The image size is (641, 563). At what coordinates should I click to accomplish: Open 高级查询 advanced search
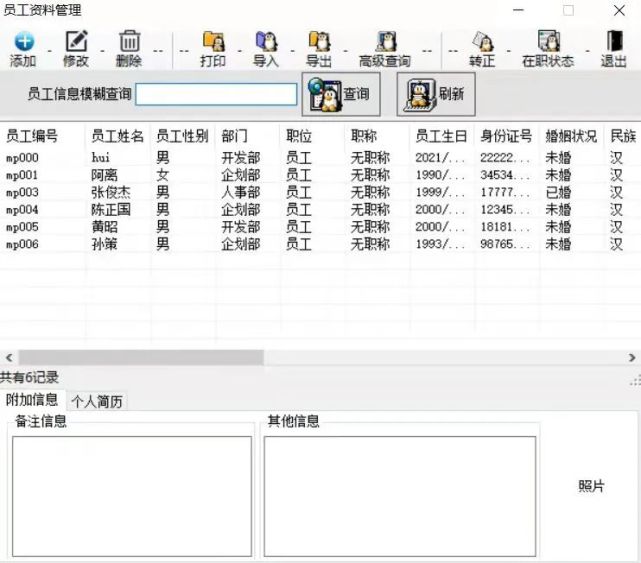(385, 49)
